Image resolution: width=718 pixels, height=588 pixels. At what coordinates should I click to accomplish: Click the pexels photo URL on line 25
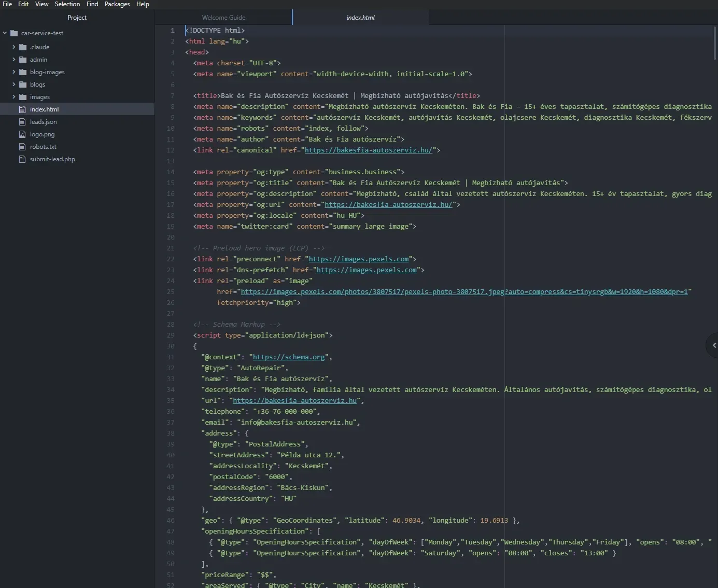click(x=464, y=292)
